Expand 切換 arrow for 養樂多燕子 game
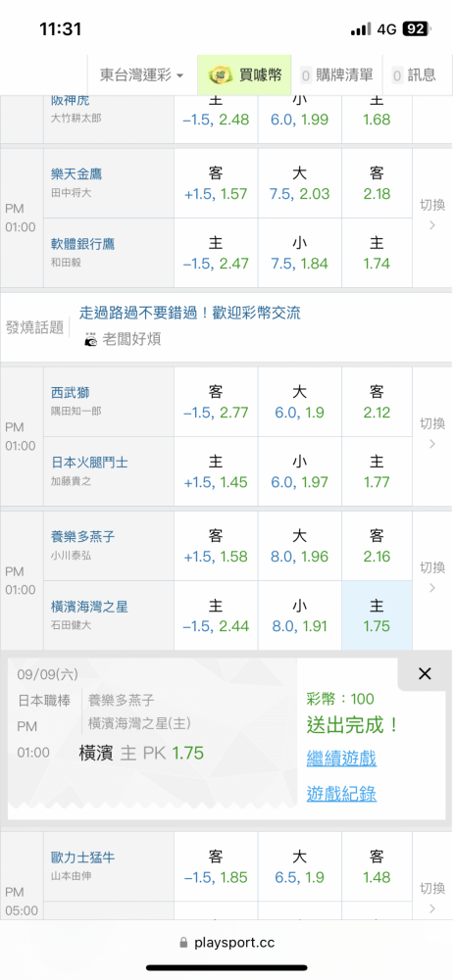The image size is (453, 980). (432, 577)
